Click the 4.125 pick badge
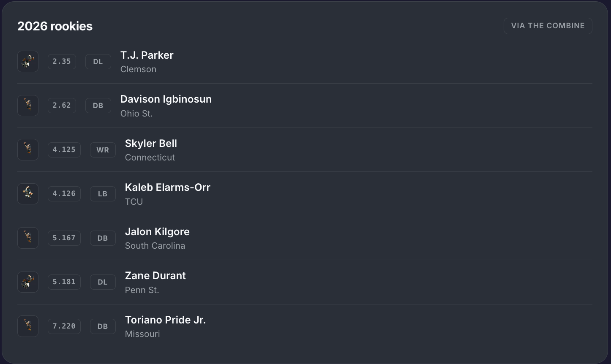This screenshot has width=611, height=364. (64, 149)
